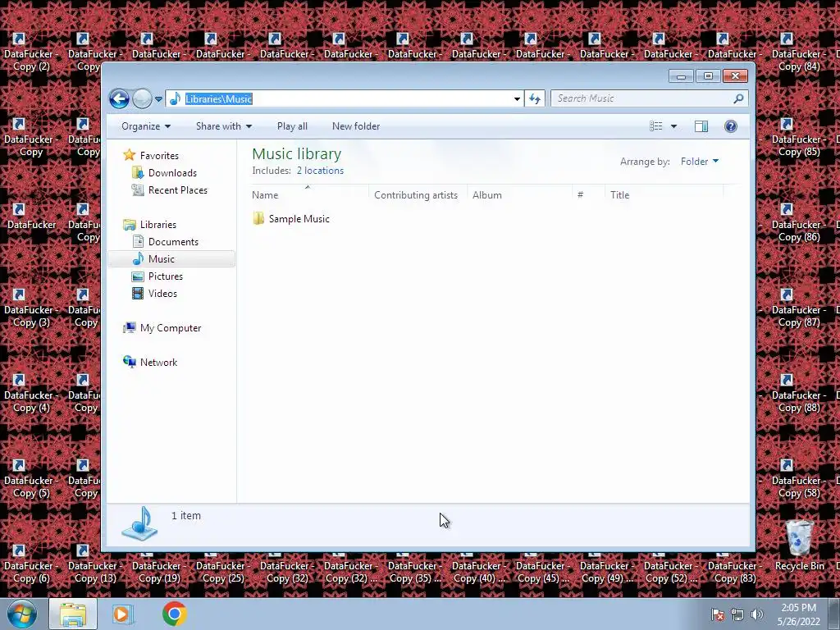
Task: Focus the Search Music box
Action: click(x=641, y=98)
